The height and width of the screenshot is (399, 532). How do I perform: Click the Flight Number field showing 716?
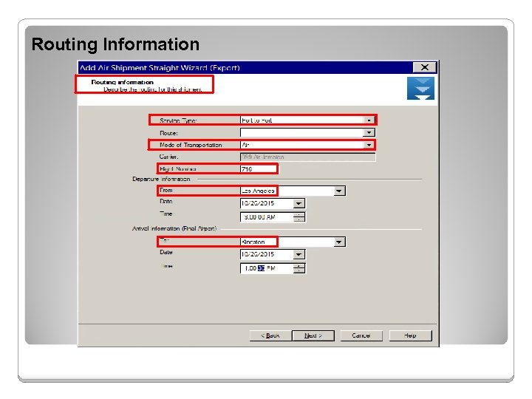pyautogui.click(x=259, y=169)
